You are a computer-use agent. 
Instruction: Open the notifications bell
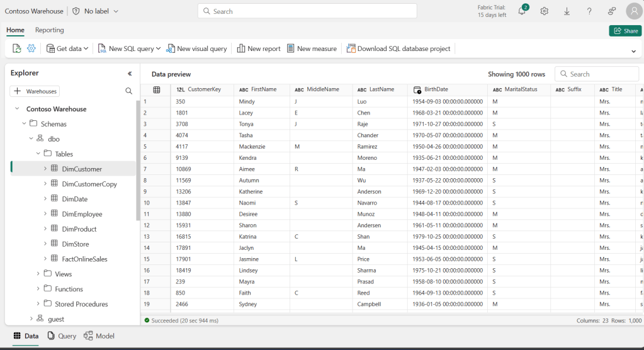pyautogui.click(x=522, y=11)
